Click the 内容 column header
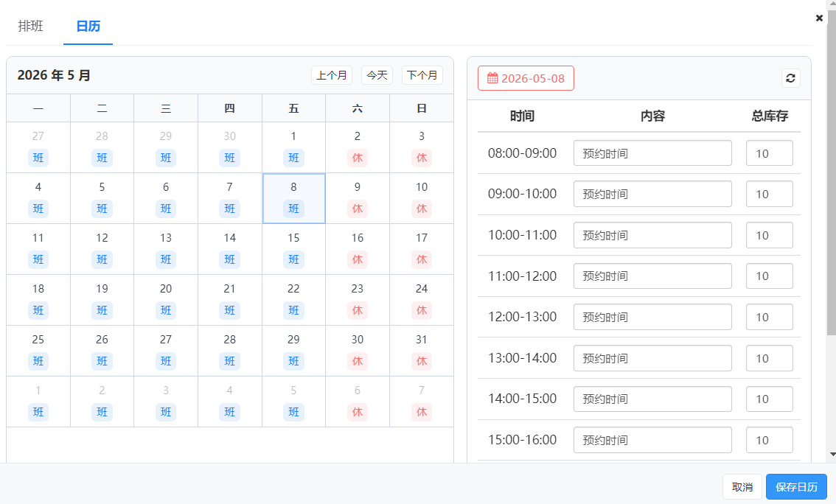This screenshot has height=504, width=836. 652,116
